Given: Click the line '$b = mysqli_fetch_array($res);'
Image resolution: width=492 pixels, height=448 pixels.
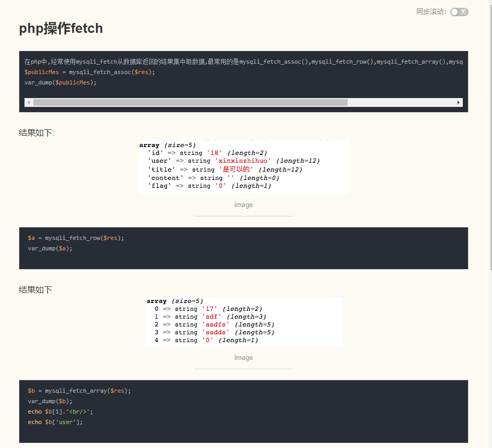Looking at the screenshot, I should (x=79, y=391).
